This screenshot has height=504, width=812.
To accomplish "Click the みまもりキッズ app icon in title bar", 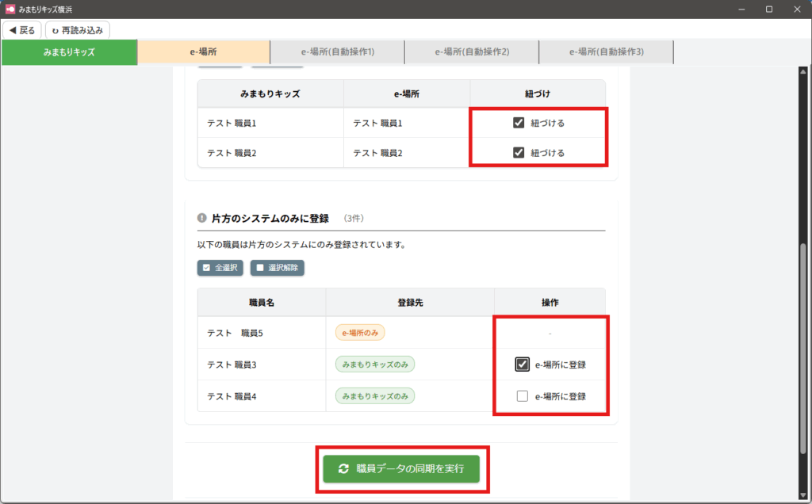I will (x=10, y=9).
